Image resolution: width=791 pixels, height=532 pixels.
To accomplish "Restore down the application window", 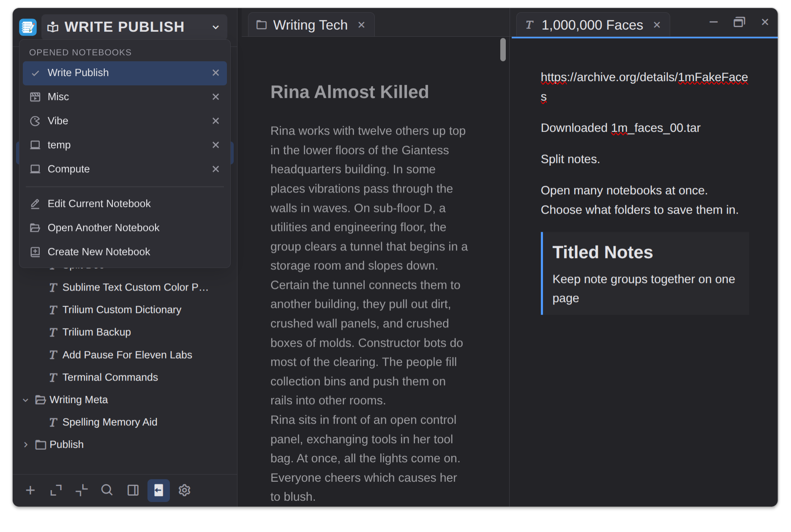I will click(739, 22).
